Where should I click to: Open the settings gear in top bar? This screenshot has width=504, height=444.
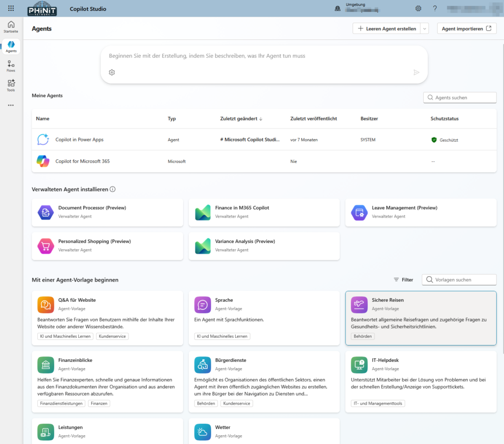(x=418, y=8)
